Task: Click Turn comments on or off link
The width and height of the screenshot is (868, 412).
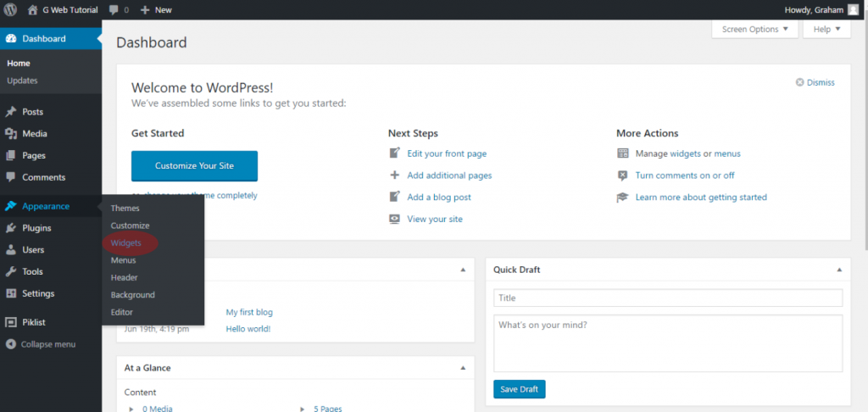Action: click(x=685, y=175)
